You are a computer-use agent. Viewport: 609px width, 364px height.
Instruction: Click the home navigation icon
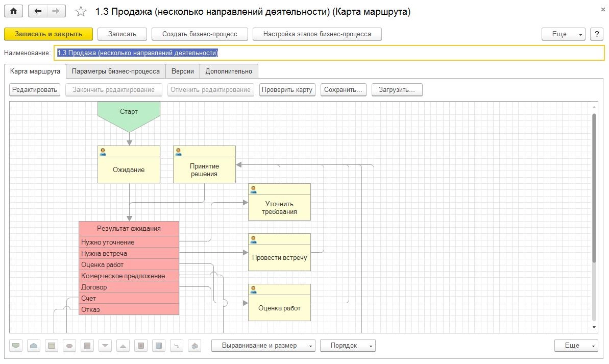point(13,10)
